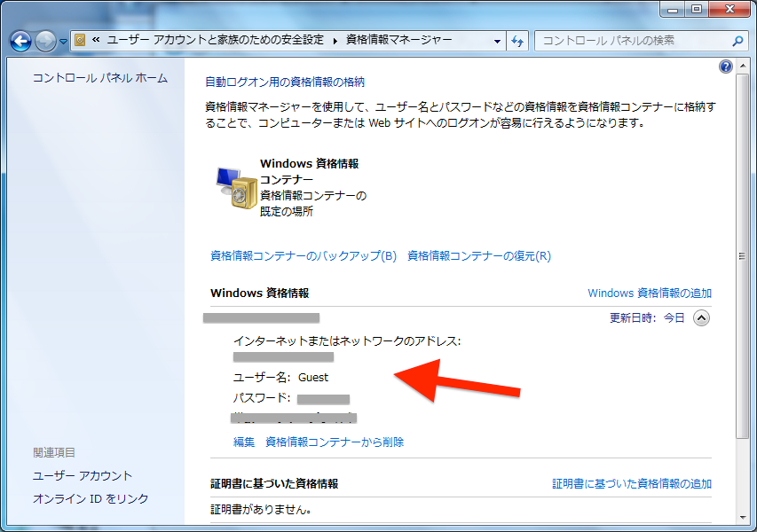Screen dimensions: 757x532
Task: Open the address bar history dropdown
Action: (x=497, y=41)
